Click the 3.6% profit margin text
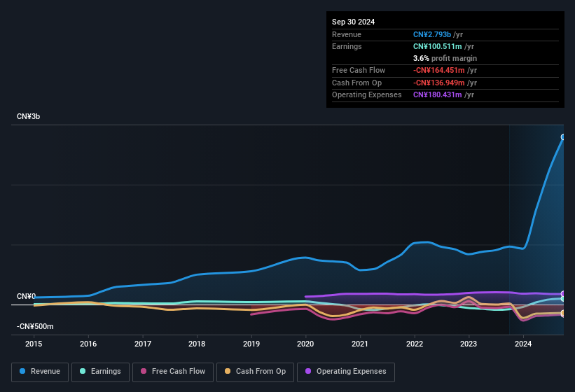 pos(445,58)
